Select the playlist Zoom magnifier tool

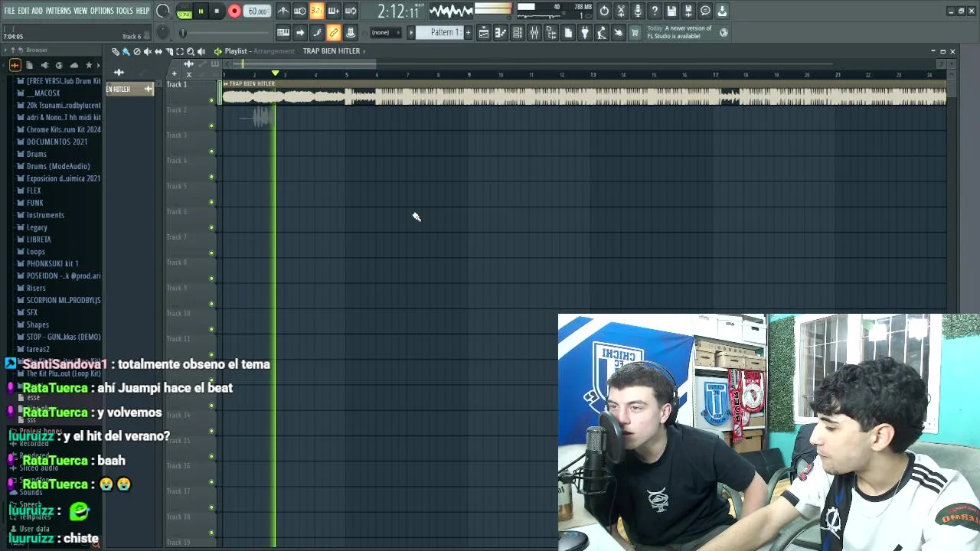click(x=191, y=51)
